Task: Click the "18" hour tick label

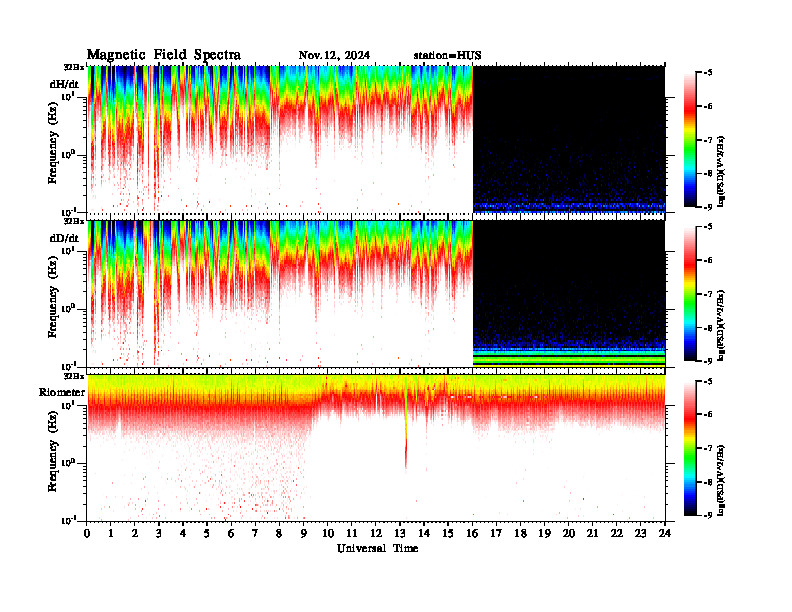Action: tap(520, 534)
